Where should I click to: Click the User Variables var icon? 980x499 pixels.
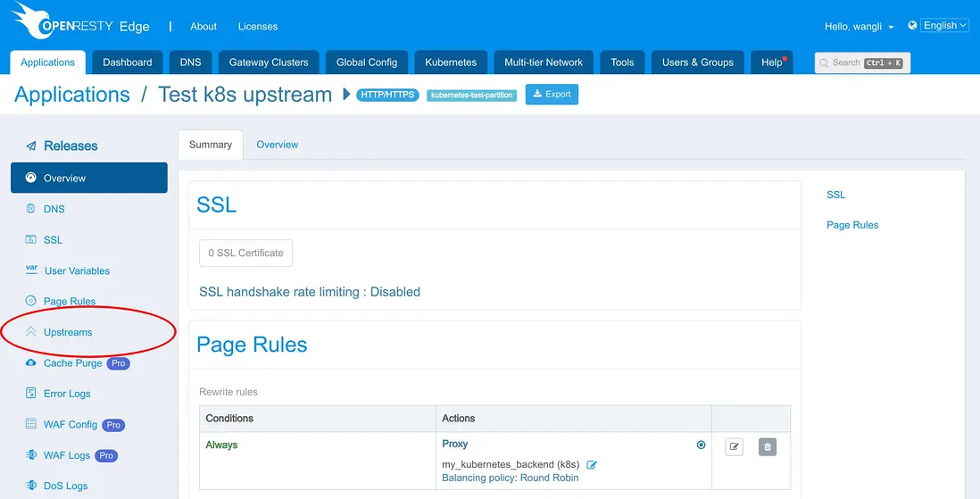[31, 270]
